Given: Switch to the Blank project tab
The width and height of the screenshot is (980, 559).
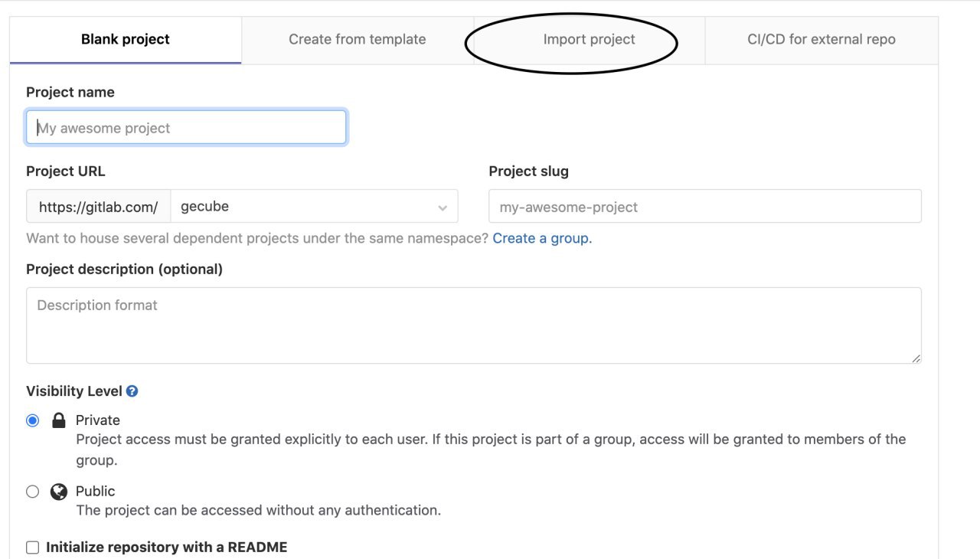Looking at the screenshot, I should pyautogui.click(x=126, y=40).
